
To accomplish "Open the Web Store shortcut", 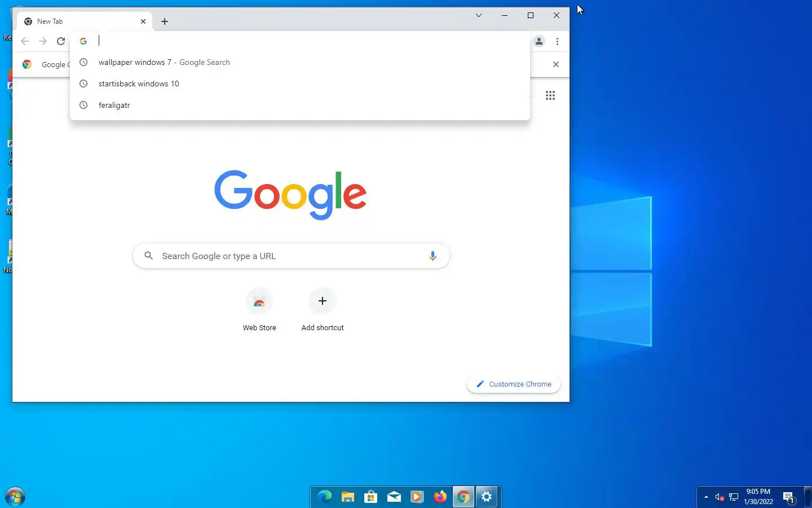I will [x=259, y=310].
